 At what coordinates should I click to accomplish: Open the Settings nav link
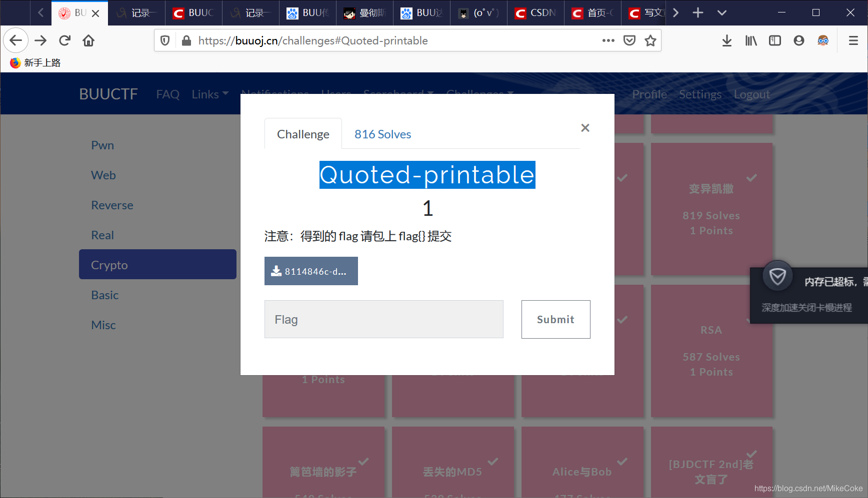700,94
